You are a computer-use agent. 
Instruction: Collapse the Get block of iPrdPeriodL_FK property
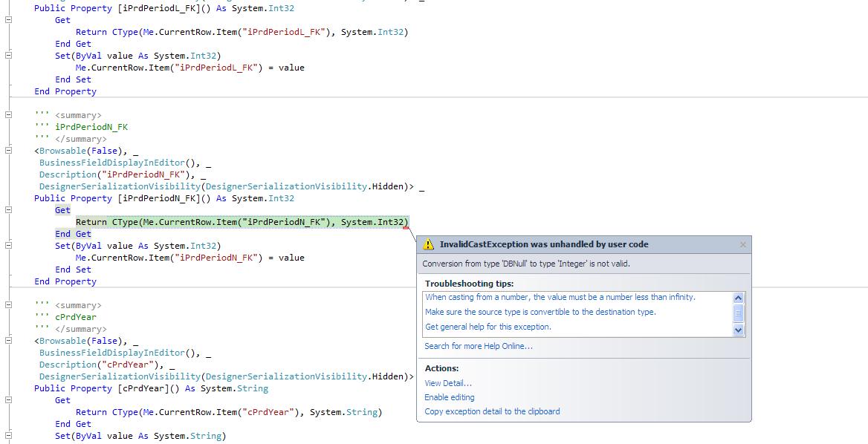(9, 20)
